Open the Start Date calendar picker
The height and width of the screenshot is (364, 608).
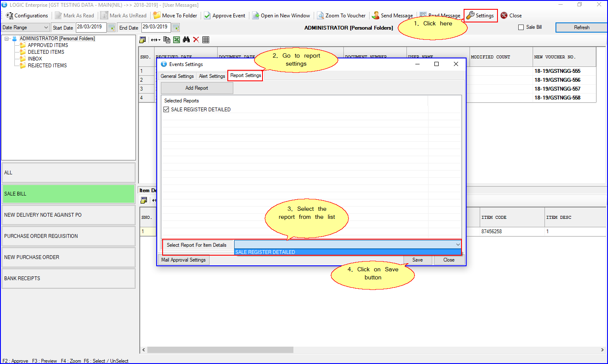(x=111, y=28)
